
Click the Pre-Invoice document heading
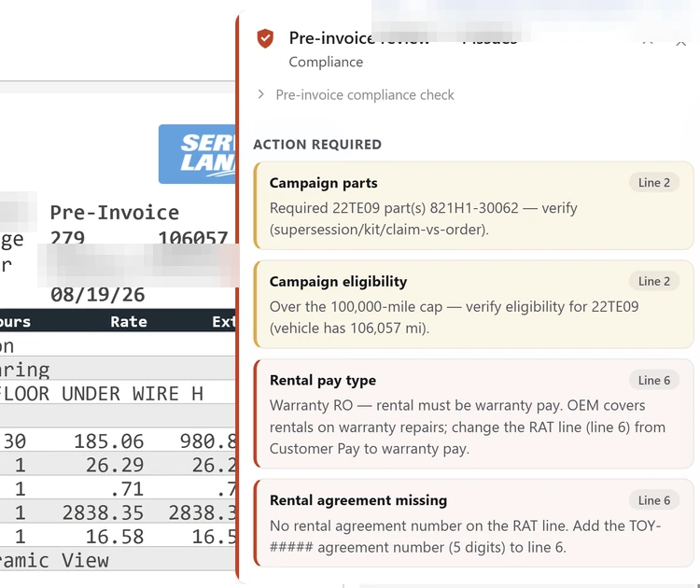point(114,213)
